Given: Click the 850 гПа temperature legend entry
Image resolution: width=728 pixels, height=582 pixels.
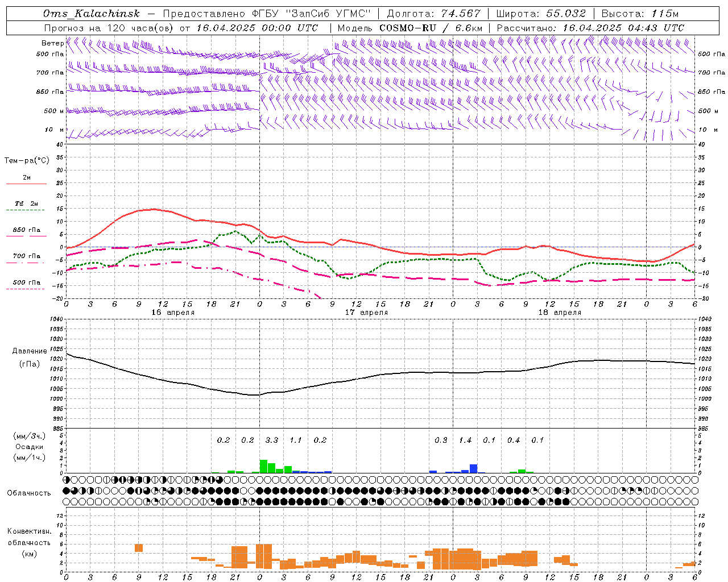Looking at the screenshot, I should click(27, 230).
